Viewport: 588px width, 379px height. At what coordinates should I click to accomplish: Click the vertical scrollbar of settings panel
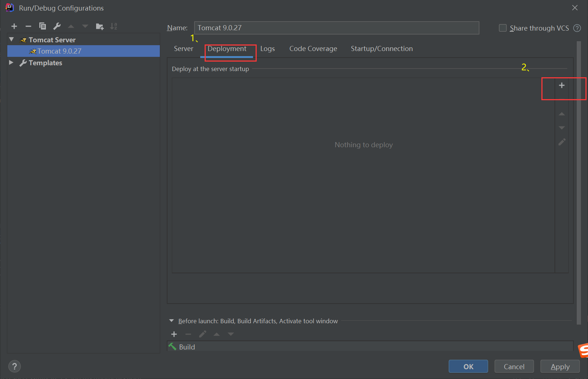[x=579, y=182]
